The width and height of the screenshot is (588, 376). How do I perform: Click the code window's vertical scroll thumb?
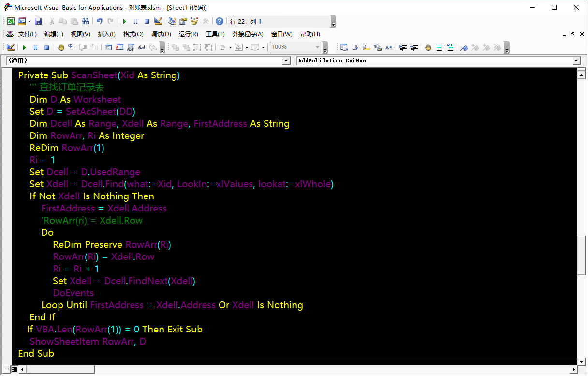click(x=582, y=256)
